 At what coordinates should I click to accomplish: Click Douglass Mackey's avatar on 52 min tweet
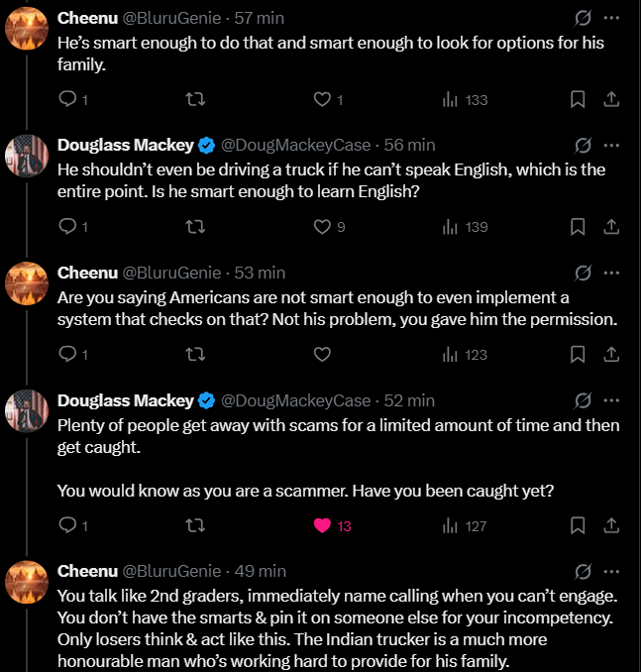28,410
